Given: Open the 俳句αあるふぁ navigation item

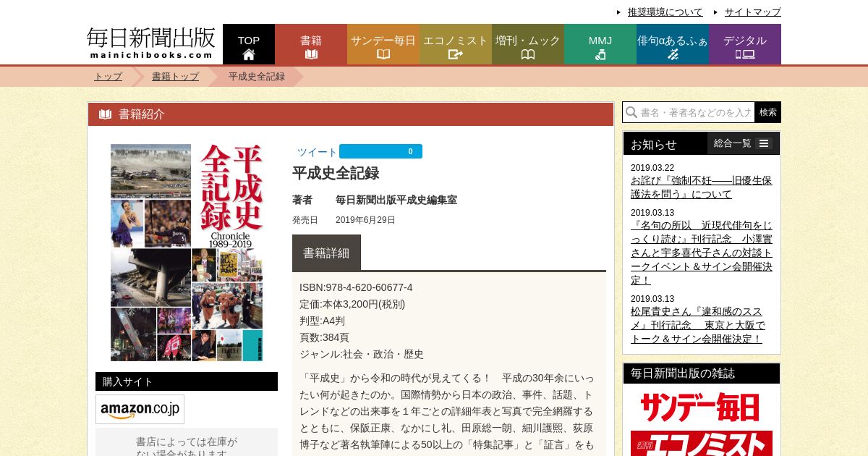Looking at the screenshot, I should pyautogui.click(x=673, y=44).
